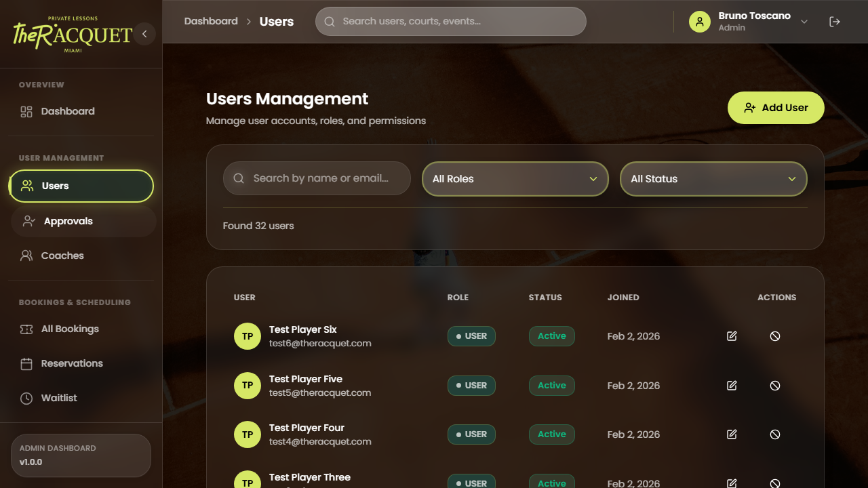868x488 pixels.
Task: Click the logout icon in the top bar
Action: click(835, 21)
